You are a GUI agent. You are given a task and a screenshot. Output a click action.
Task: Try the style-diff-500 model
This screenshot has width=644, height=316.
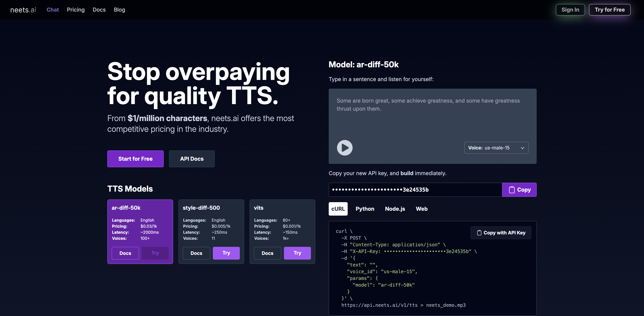click(226, 253)
